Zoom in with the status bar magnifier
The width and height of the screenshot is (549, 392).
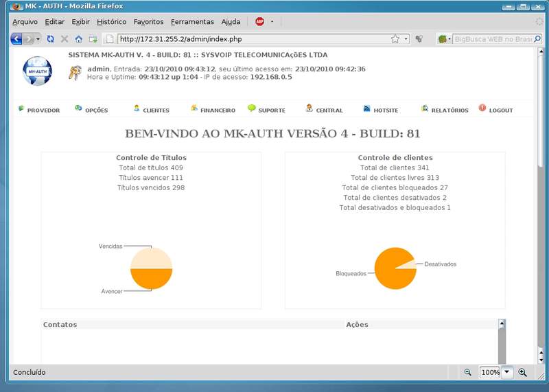pos(522,372)
